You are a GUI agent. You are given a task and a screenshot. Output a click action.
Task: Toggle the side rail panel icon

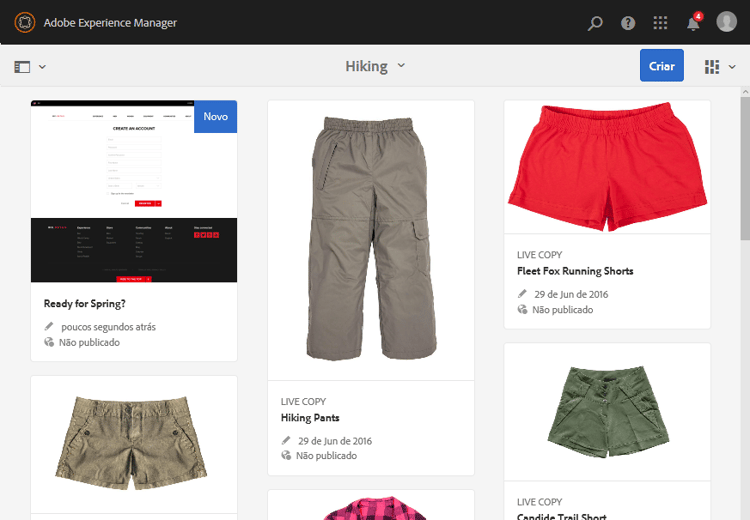pyautogui.click(x=22, y=67)
